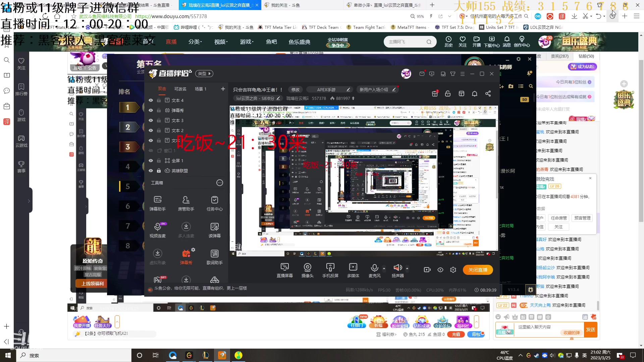Expand microphone options arrow
The height and width of the screenshot is (362, 644).
pos(384,268)
